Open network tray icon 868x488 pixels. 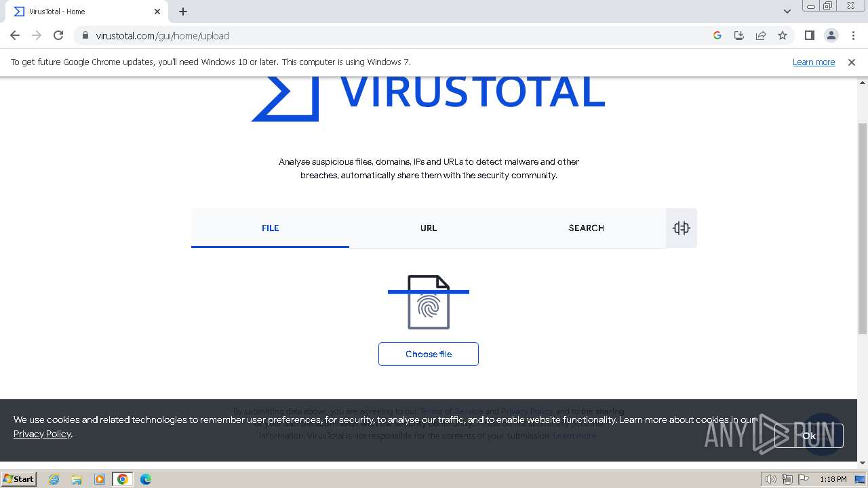click(787, 479)
